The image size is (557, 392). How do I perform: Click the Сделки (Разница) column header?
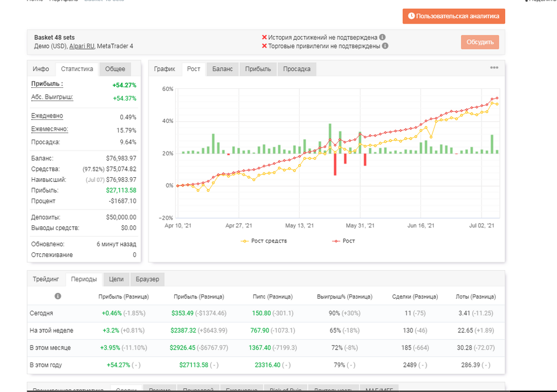[x=415, y=296]
